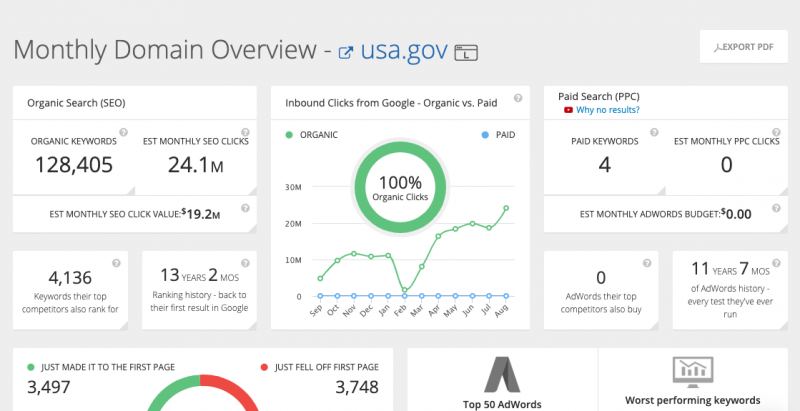The width and height of the screenshot is (800, 411).
Task: Click the 128,405 organic keywords value
Action: 74,165
